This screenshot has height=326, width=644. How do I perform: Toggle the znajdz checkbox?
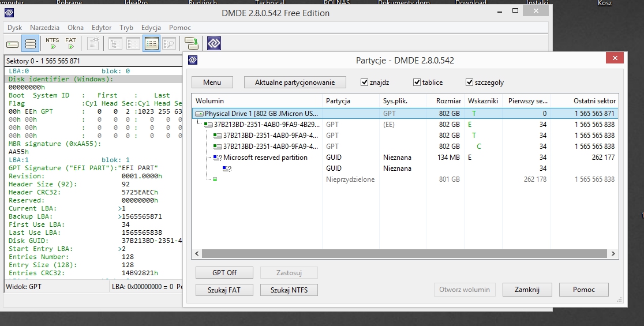364,82
